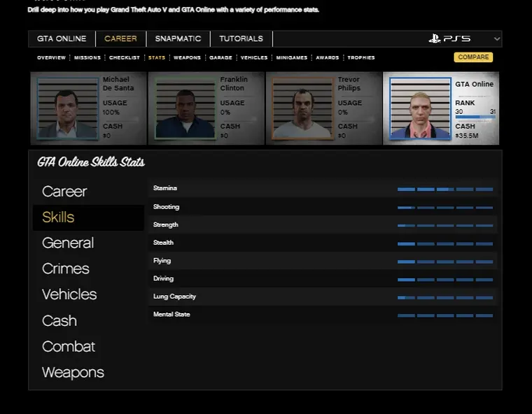
Task: Click the Driving label
Action: click(x=163, y=279)
